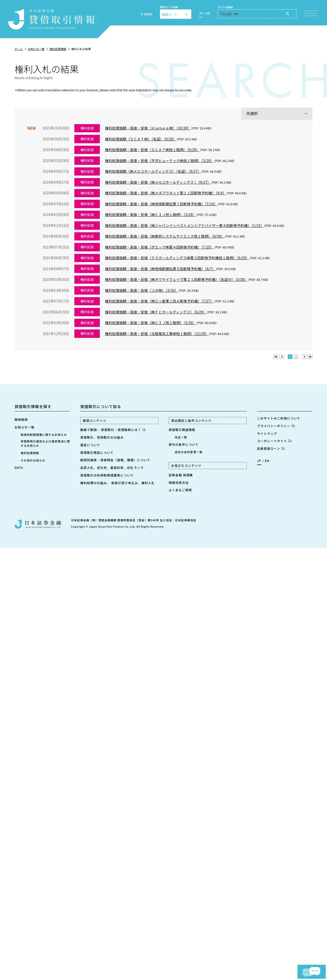
Task: Expand the 月選択 month dropdown
Action: click(277, 114)
